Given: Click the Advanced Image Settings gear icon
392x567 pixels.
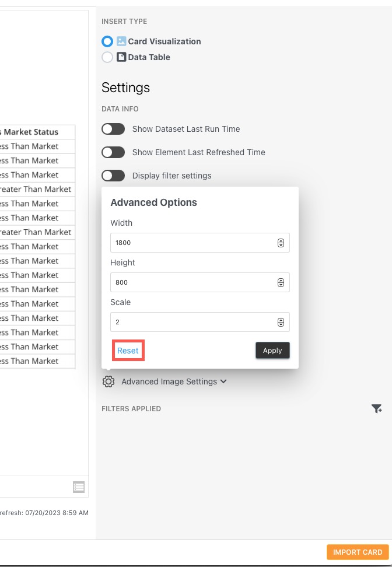Looking at the screenshot, I should coord(109,381).
